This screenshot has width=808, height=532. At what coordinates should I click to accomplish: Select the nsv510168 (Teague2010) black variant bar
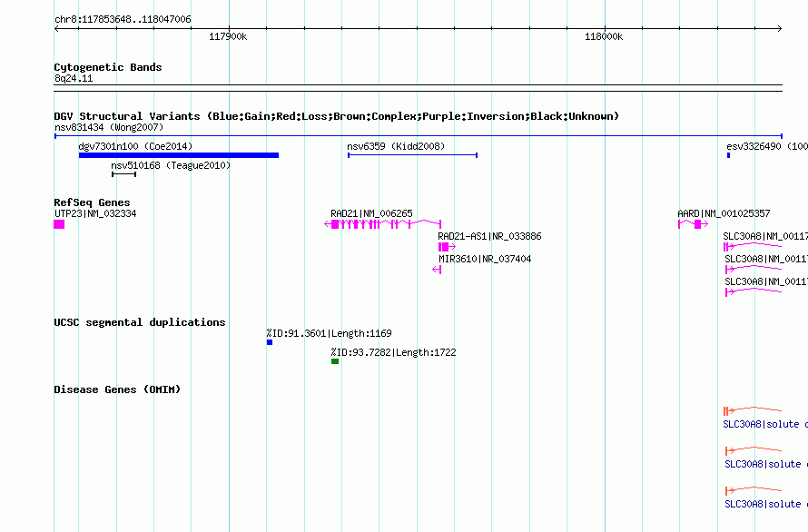coord(123,174)
